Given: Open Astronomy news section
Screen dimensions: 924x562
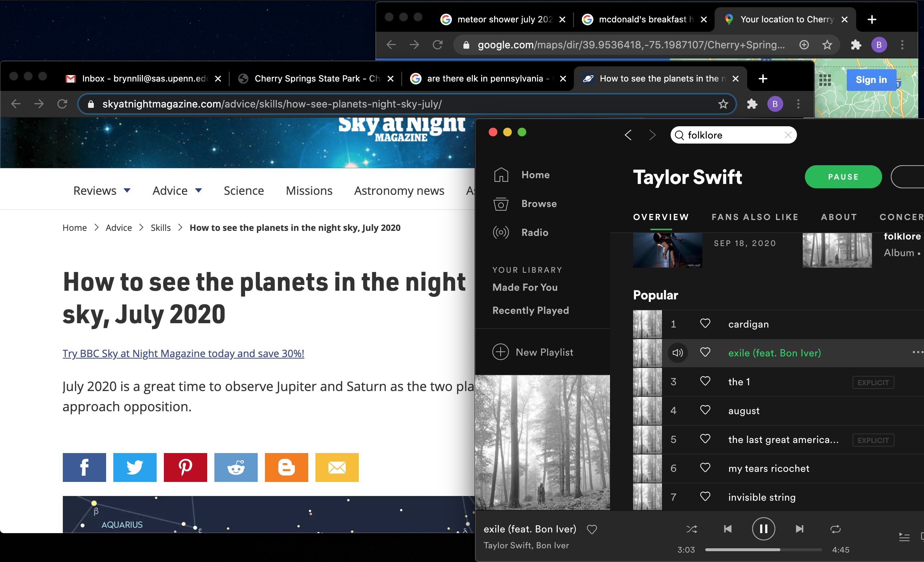Looking at the screenshot, I should click(x=399, y=191).
